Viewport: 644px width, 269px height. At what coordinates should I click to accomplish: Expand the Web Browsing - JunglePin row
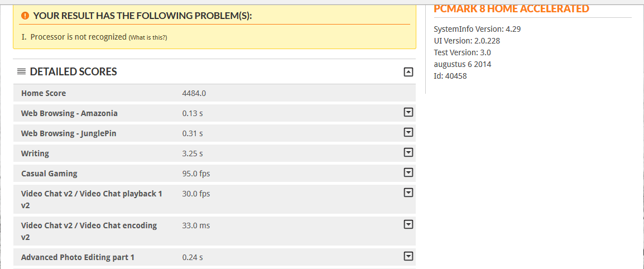coord(408,133)
